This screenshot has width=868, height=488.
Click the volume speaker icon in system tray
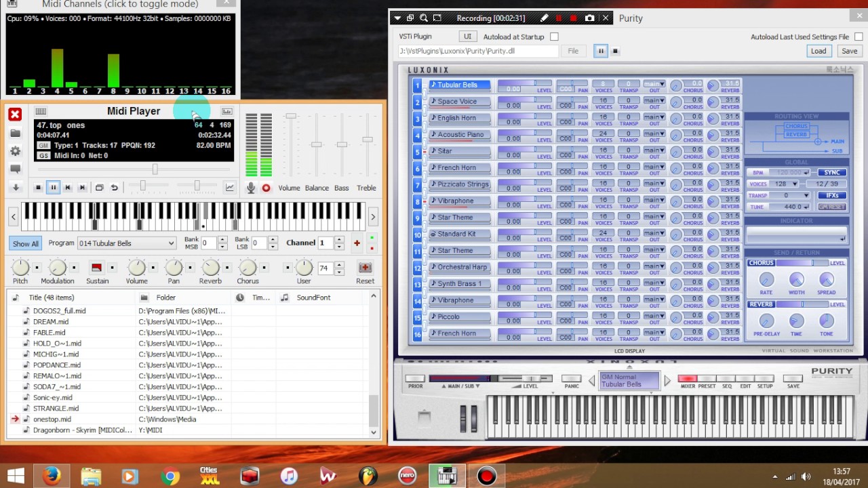pos(806,476)
